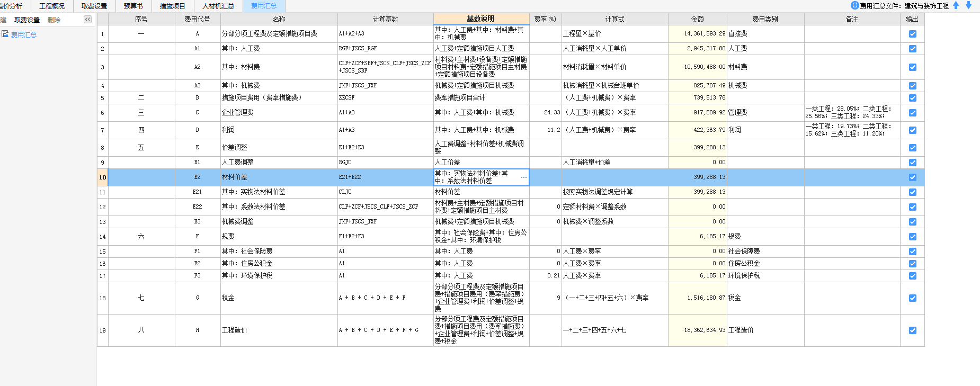The width and height of the screenshot is (980, 386).
Task: Select 费用汇总 in the left tree
Action: [x=24, y=34]
